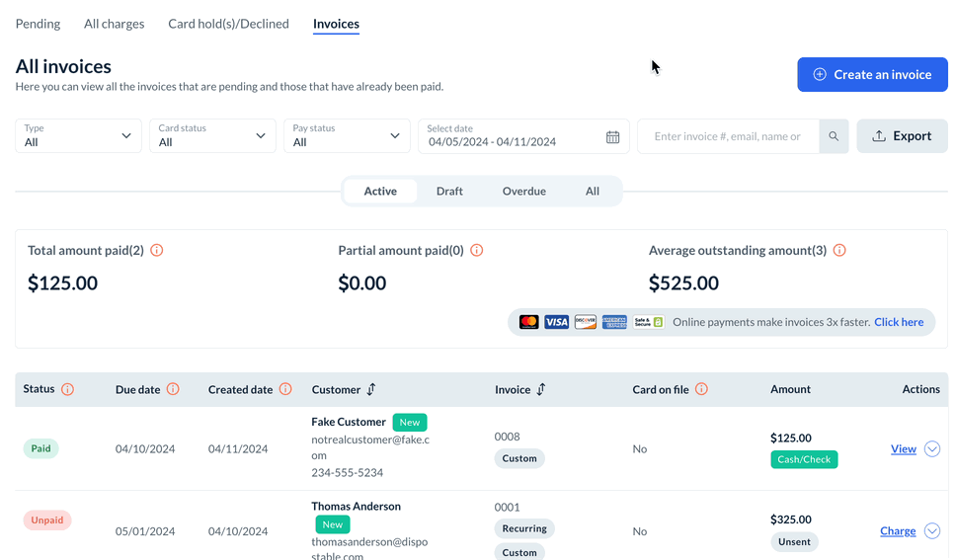Click the magnifier search icon
The image size is (956, 560).
click(834, 136)
